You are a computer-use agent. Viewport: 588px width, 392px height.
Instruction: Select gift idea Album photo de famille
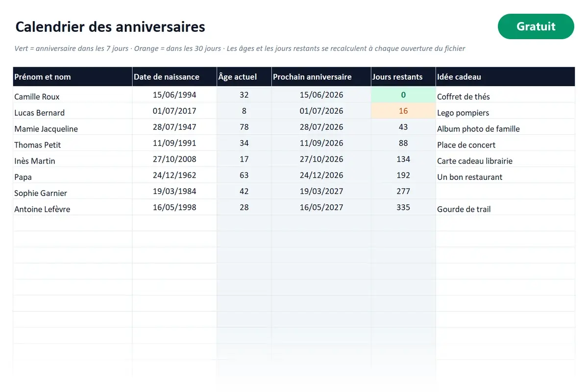(x=505, y=127)
